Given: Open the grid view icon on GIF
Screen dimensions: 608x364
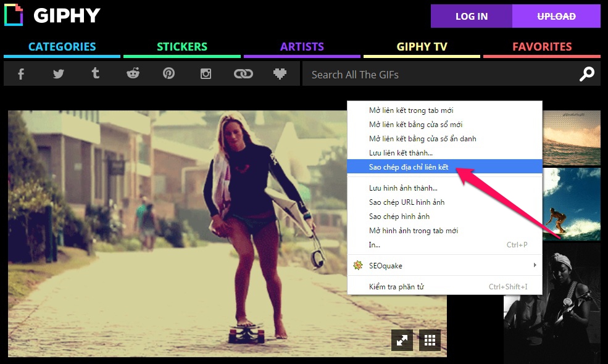Looking at the screenshot, I should click(430, 339).
